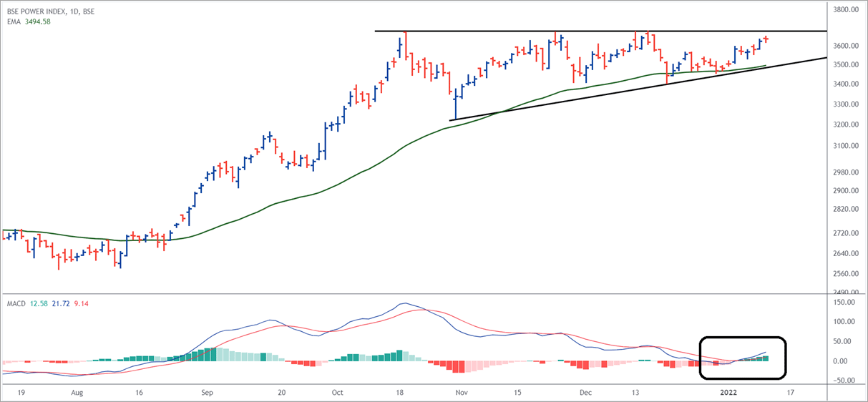
Task: Click the MACD indicator legend label
Action: 14,304
